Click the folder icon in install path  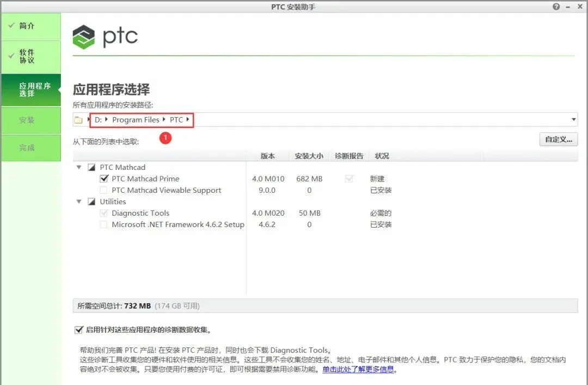pyautogui.click(x=78, y=120)
